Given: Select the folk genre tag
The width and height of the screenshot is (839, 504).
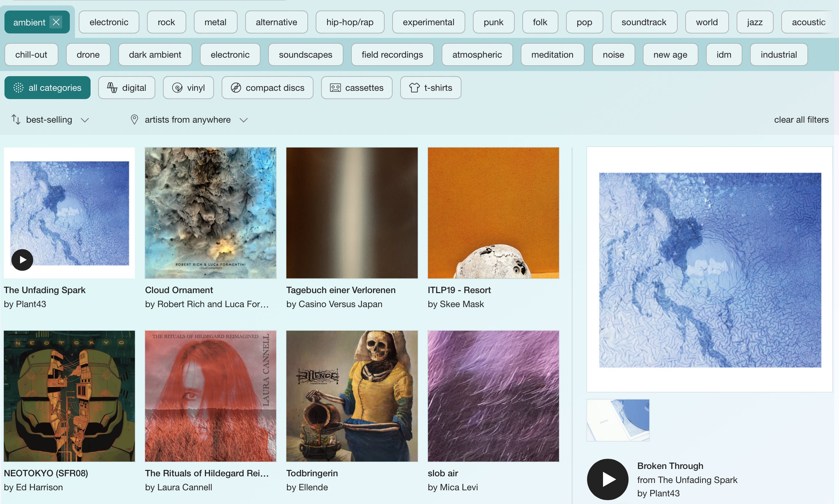Looking at the screenshot, I should [x=540, y=22].
